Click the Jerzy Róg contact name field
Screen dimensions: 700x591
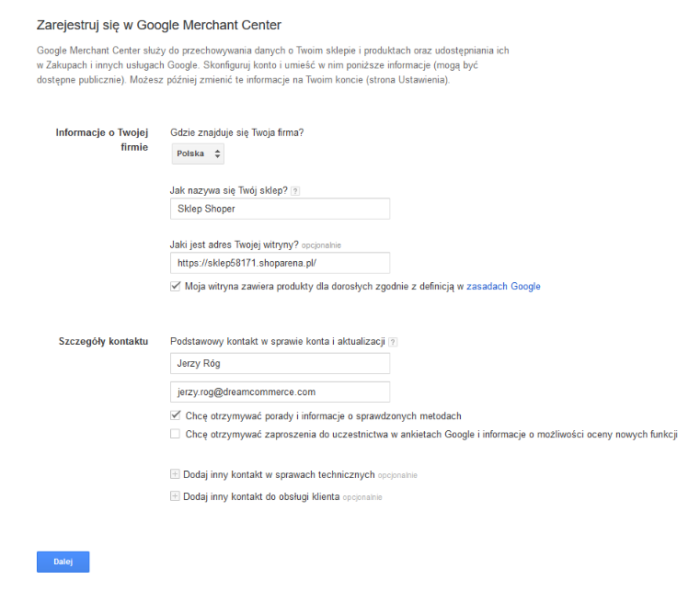(x=280, y=364)
